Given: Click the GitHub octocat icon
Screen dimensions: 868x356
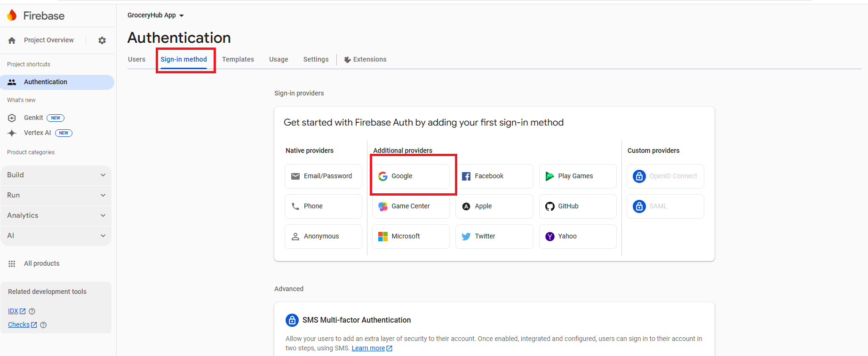Looking at the screenshot, I should tap(549, 206).
